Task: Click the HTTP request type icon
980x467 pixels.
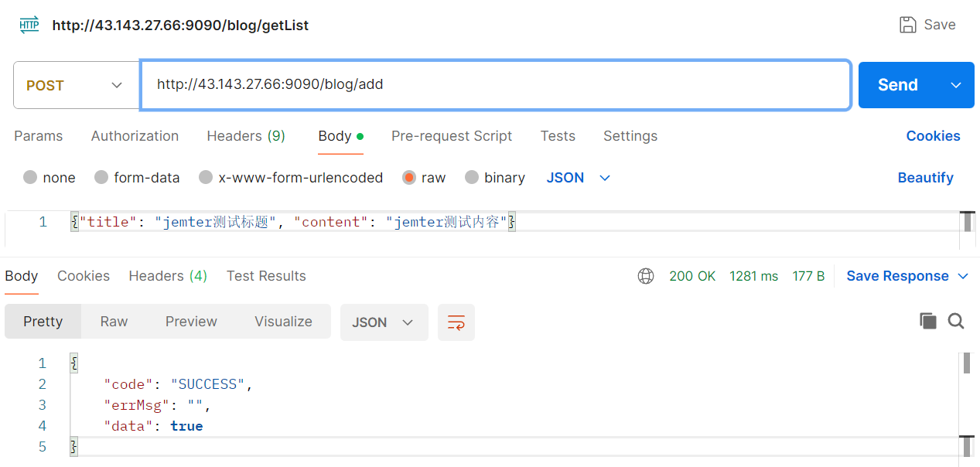Action: pyautogui.click(x=29, y=25)
